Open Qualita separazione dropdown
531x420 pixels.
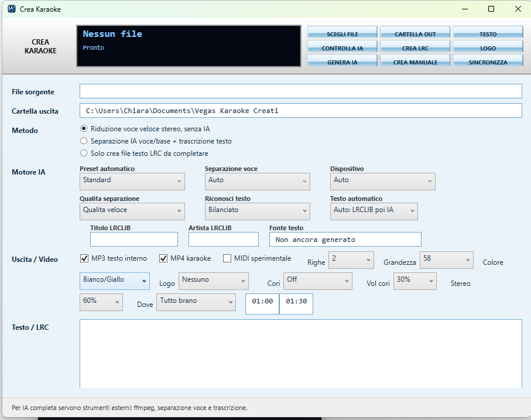132,211
